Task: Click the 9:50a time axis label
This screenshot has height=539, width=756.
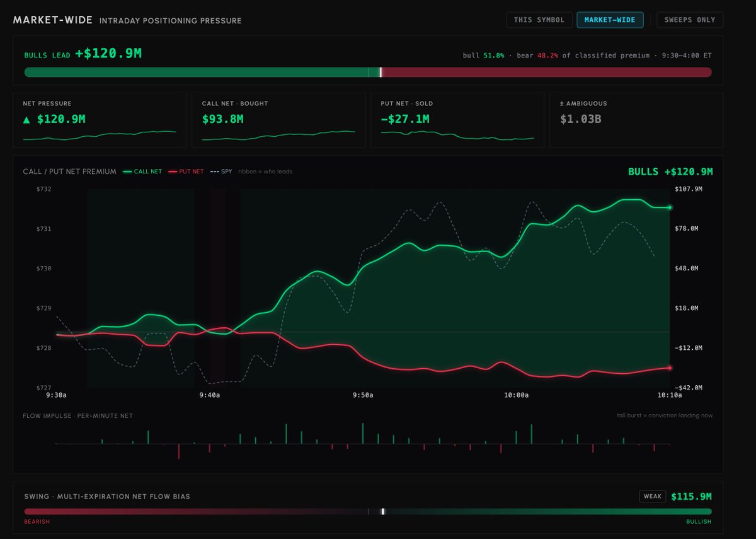Action: pyautogui.click(x=363, y=395)
